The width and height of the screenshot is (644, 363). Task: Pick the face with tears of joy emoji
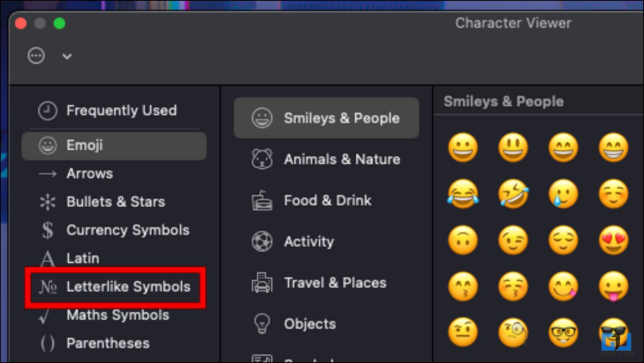pos(463,194)
